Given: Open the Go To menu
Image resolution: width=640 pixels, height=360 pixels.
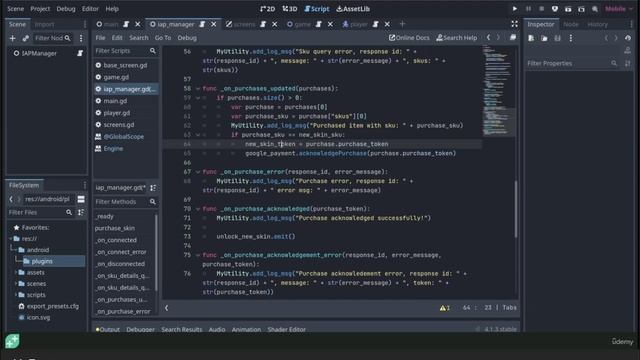Looking at the screenshot, I should pyautogui.click(x=163, y=38).
